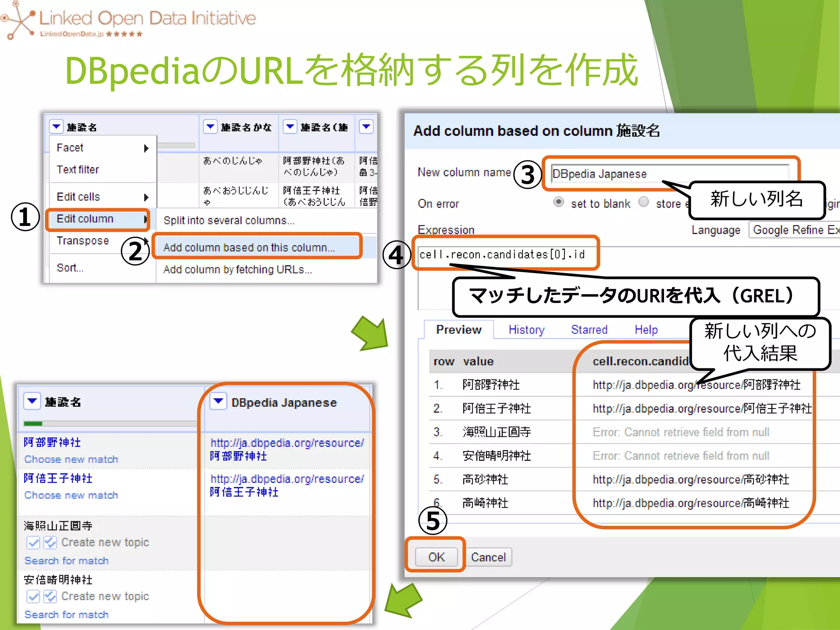
Task: Click the Linked Open Data Initiative logo
Action: tap(128, 21)
